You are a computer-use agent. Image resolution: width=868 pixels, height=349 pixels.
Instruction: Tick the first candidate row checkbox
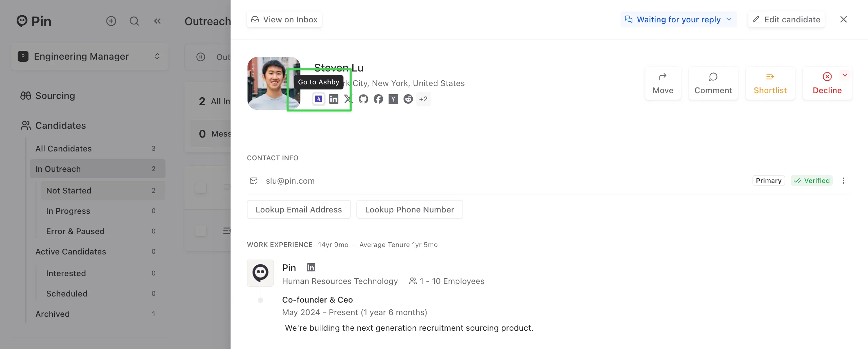(201, 187)
